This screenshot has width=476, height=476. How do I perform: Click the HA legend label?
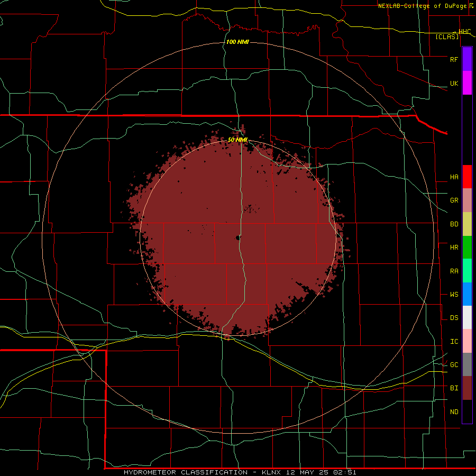pos(454,177)
